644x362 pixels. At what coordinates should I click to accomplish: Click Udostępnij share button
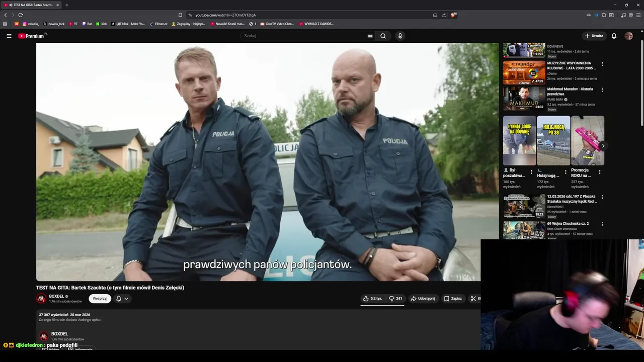pos(423,299)
